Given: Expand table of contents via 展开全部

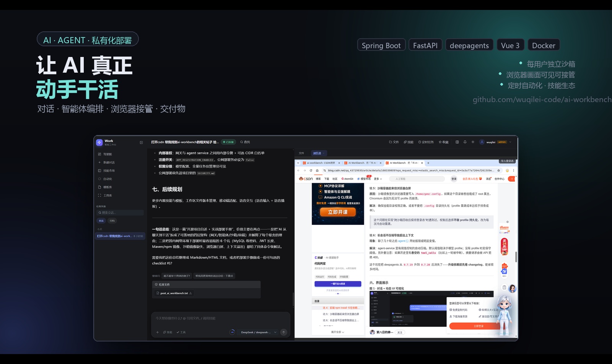Looking at the screenshot, I should coord(338,332).
